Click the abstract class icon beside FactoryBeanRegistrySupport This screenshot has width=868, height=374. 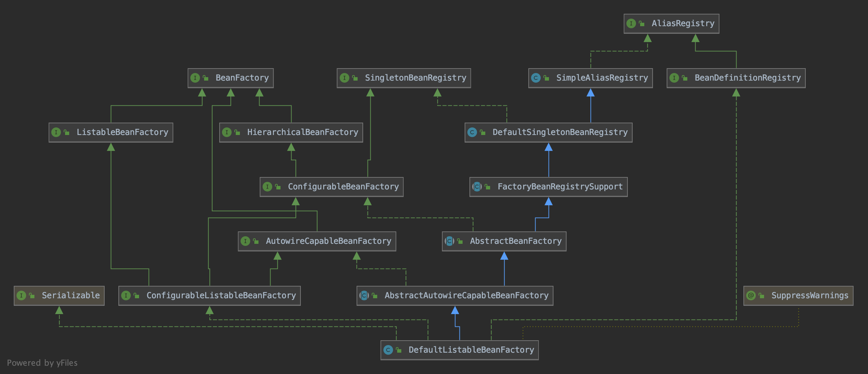coord(476,187)
